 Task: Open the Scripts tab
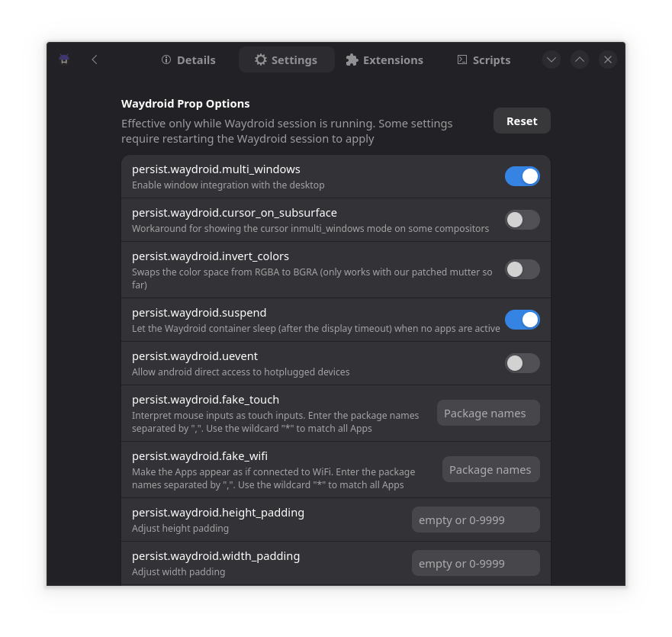click(x=483, y=60)
